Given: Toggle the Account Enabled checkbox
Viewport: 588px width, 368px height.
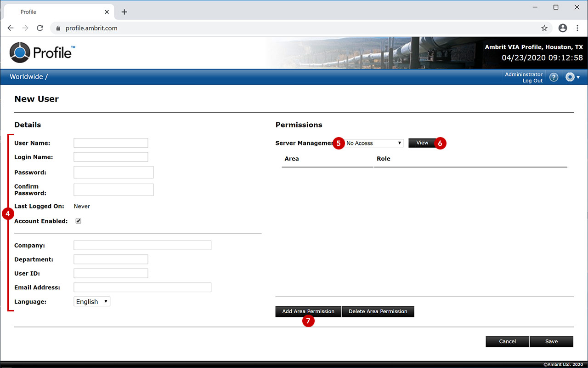Looking at the screenshot, I should 79,221.
